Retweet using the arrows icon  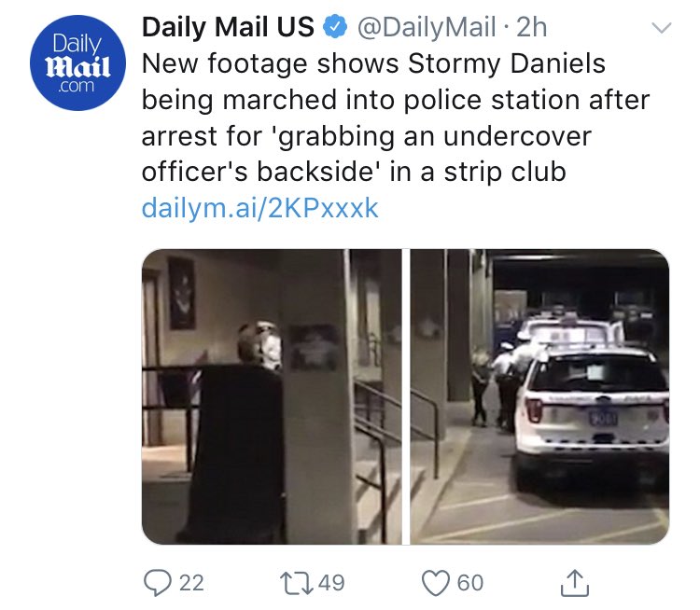pyautogui.click(x=296, y=583)
